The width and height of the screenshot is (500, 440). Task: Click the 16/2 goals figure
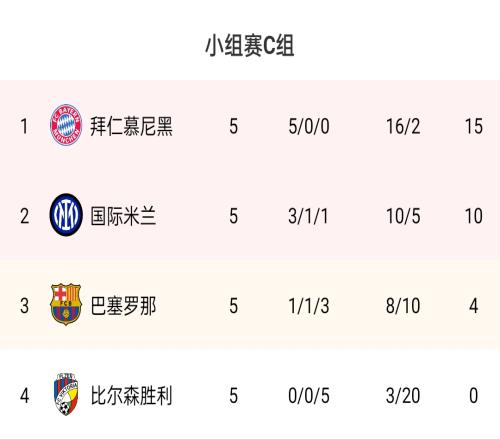pos(403,126)
